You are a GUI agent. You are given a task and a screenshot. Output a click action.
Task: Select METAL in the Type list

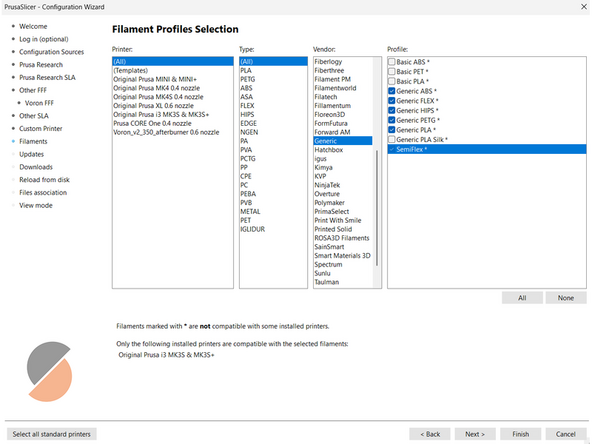point(273,211)
